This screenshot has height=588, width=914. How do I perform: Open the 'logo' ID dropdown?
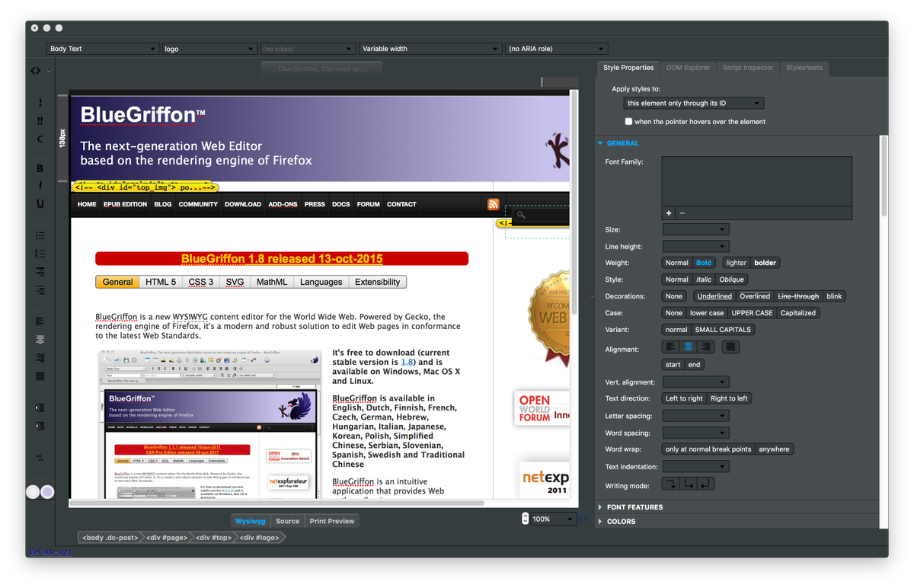coord(209,49)
